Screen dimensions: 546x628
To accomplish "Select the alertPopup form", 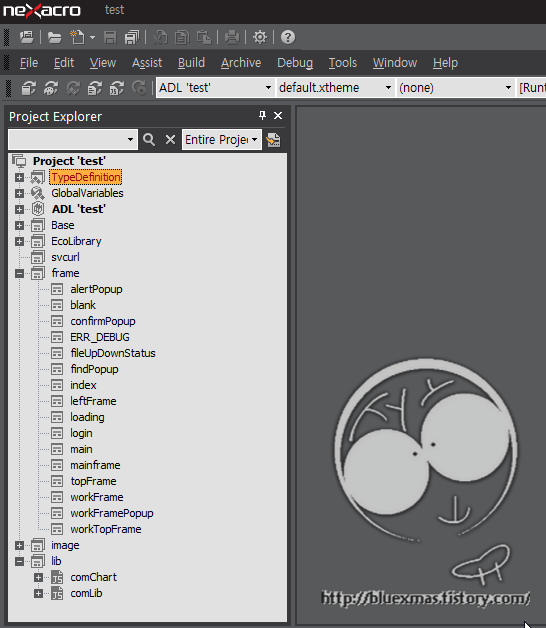I will pos(96,289).
